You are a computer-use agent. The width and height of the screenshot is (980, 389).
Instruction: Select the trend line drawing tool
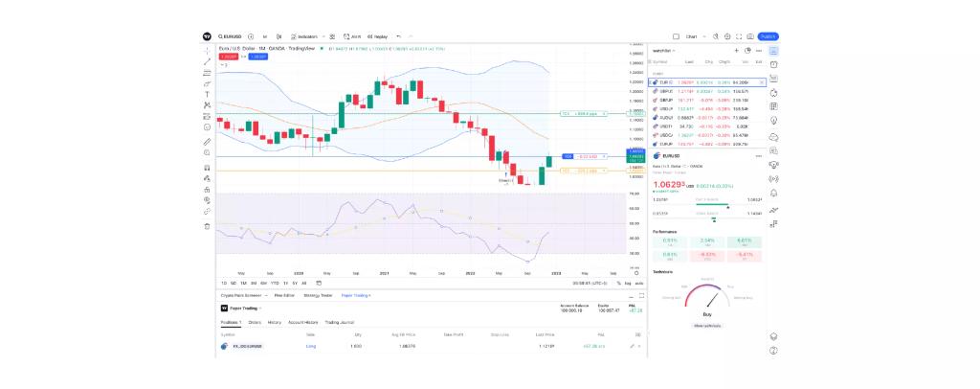pos(207,61)
